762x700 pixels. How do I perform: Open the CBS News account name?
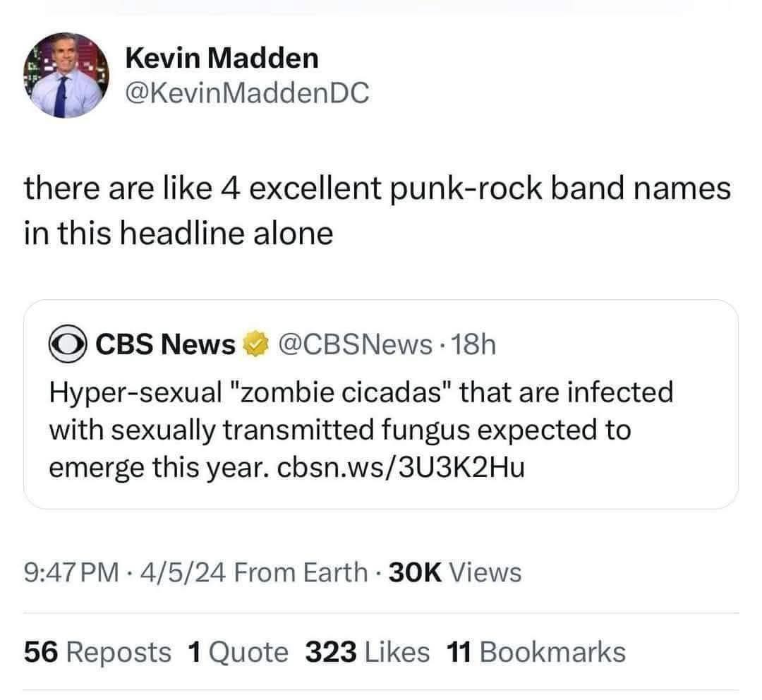(x=165, y=344)
